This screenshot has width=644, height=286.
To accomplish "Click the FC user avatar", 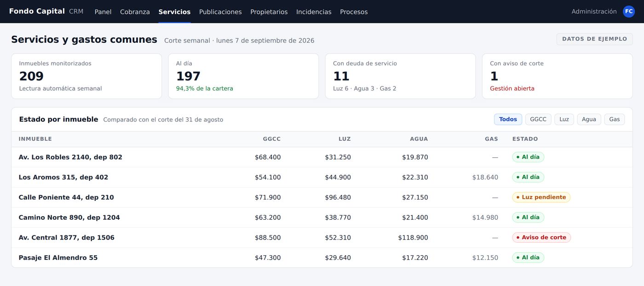I will tap(629, 11).
